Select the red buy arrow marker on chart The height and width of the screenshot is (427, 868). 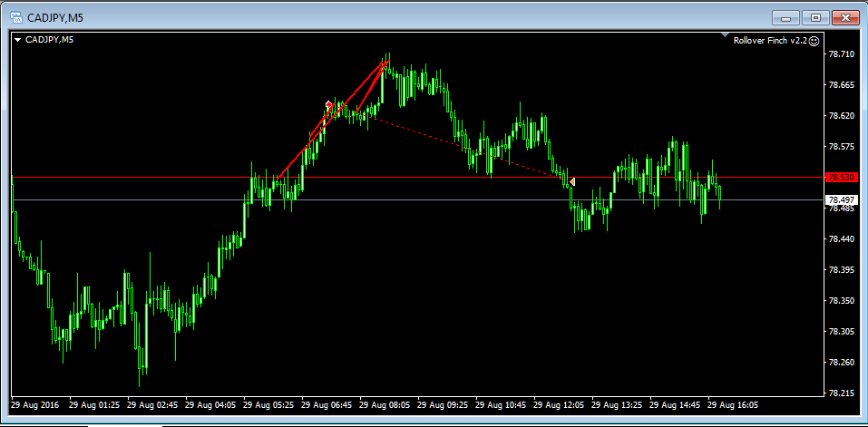(x=329, y=104)
